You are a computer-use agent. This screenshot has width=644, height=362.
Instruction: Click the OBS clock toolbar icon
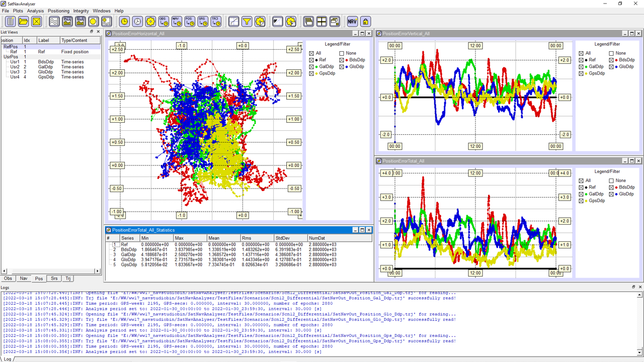(163, 21)
